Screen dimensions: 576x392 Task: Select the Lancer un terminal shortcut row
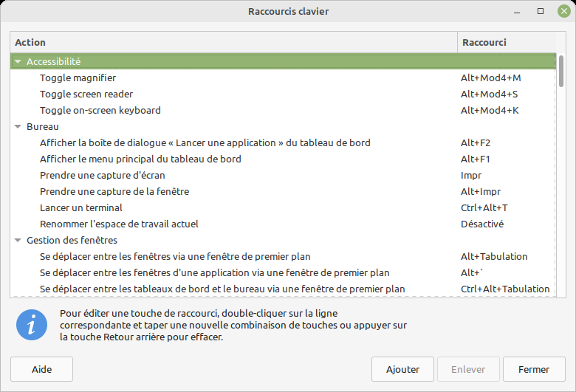pyautogui.click(x=81, y=208)
